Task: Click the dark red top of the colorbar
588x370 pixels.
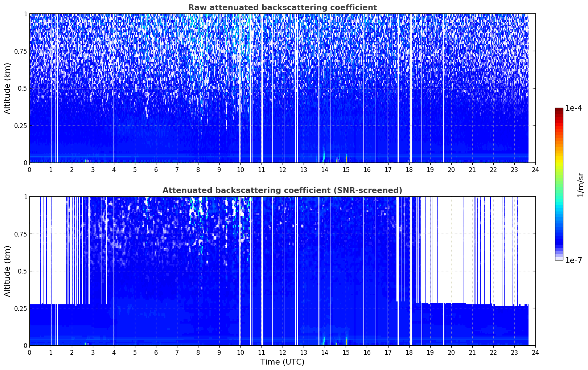Action: [559, 110]
